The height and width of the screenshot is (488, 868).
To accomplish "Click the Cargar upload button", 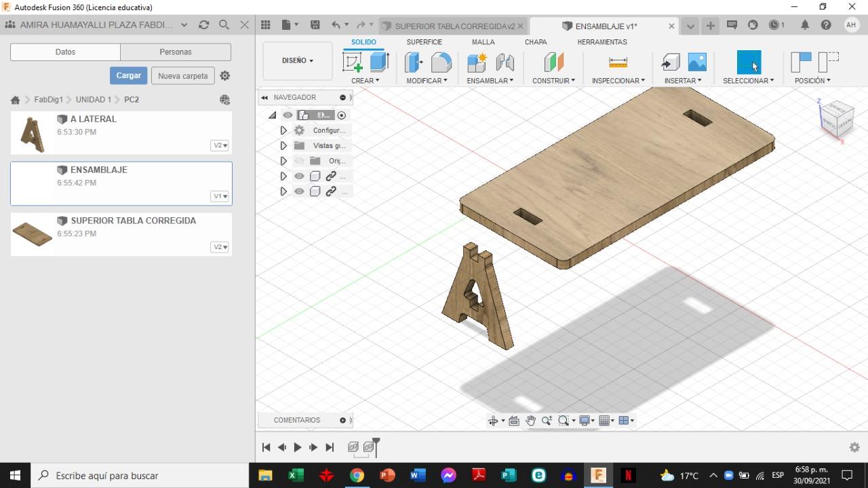I will click(128, 75).
